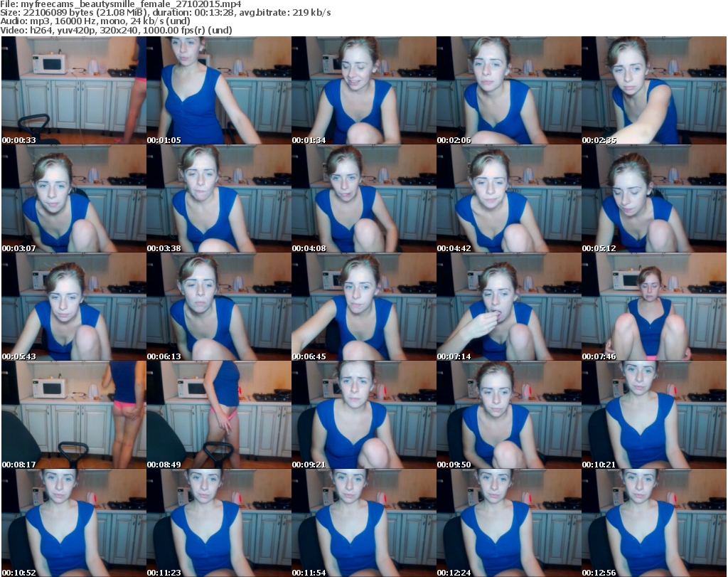Select the thumbnail stamped 00:02:06

click(509, 90)
